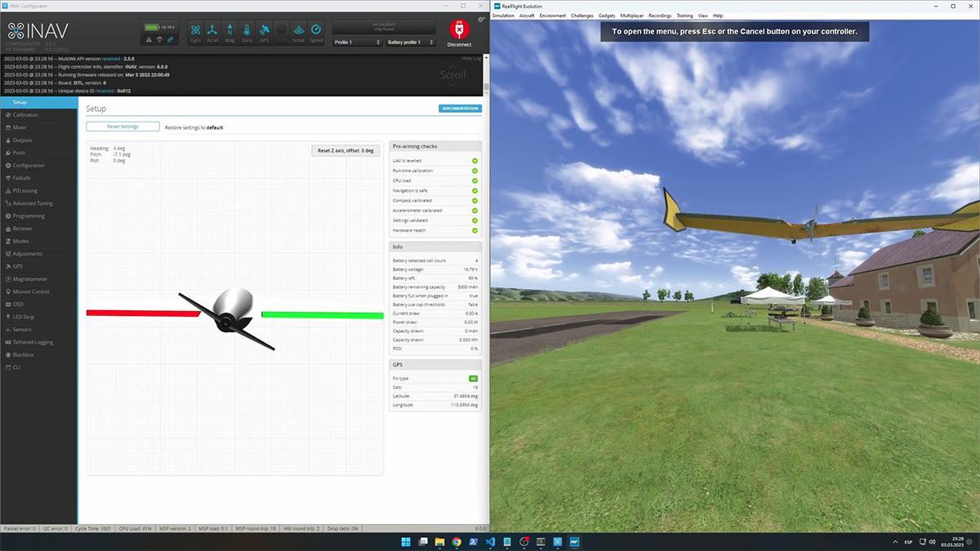
Task: Switch to RealFlight Evolution taskbar icon
Action: click(x=574, y=541)
